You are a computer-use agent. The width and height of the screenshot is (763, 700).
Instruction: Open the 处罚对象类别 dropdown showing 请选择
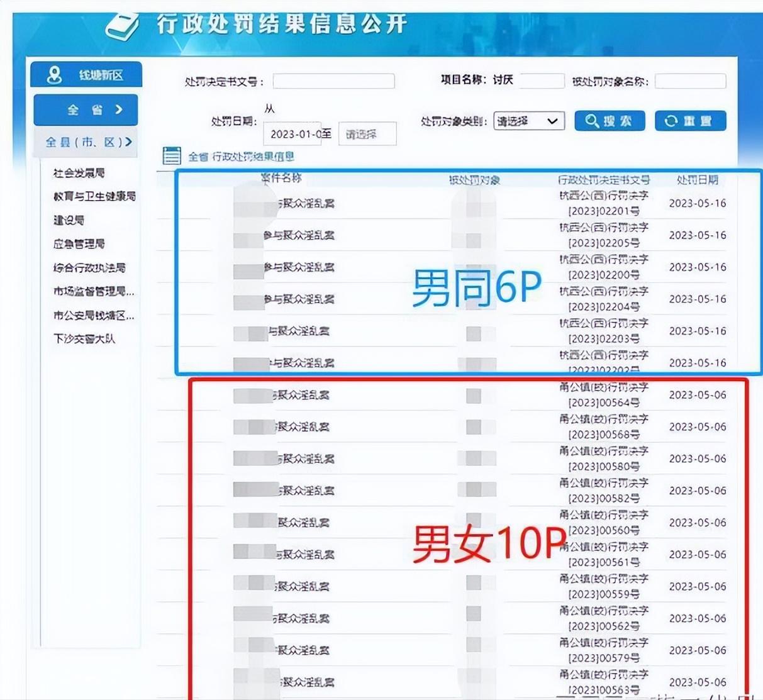coord(529,121)
